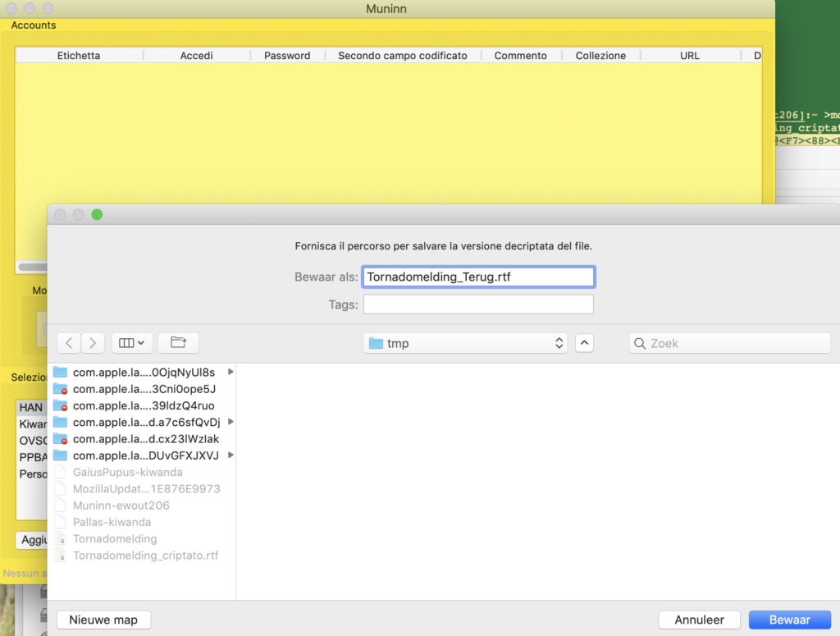Image resolution: width=840 pixels, height=636 pixels.
Task: Click the forward navigation arrow
Action: point(93,343)
